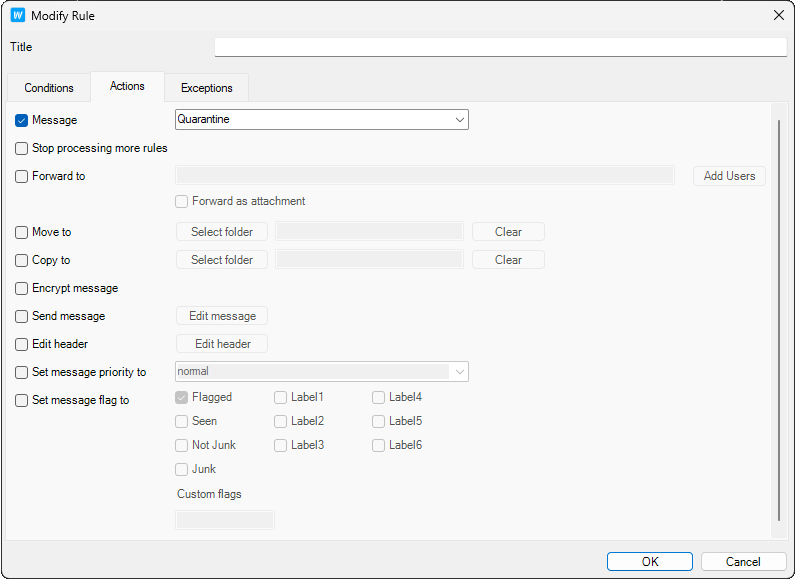Check the Edit header checkbox
The image size is (796, 579).
pyautogui.click(x=21, y=344)
